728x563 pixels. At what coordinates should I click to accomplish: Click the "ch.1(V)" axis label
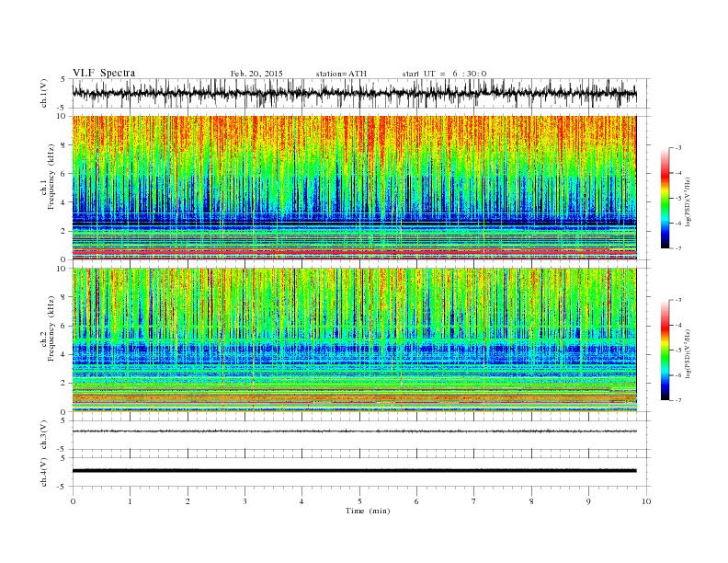[x=44, y=93]
